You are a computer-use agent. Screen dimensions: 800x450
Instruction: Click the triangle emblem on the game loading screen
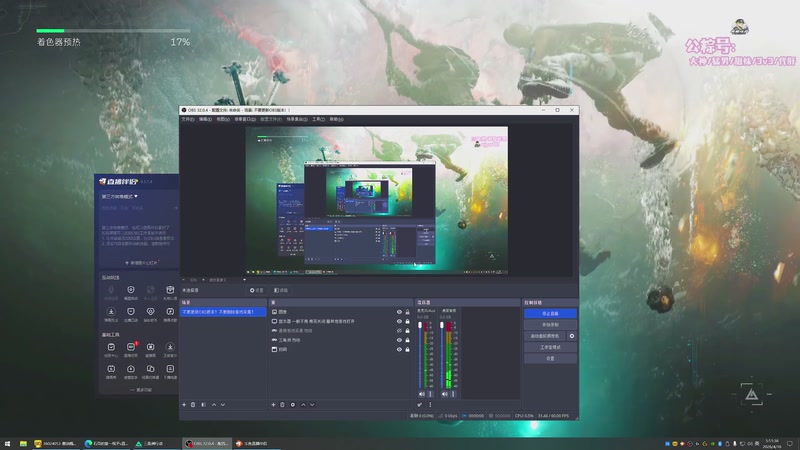tap(752, 394)
